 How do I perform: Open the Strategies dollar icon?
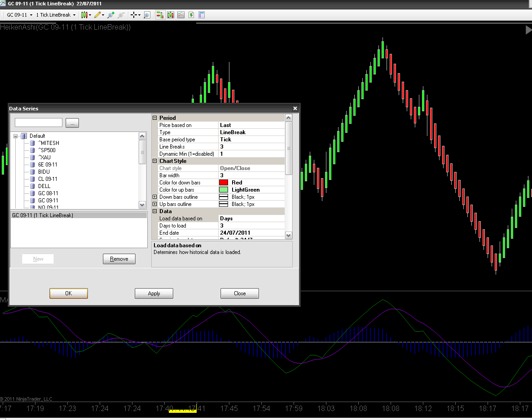191,15
